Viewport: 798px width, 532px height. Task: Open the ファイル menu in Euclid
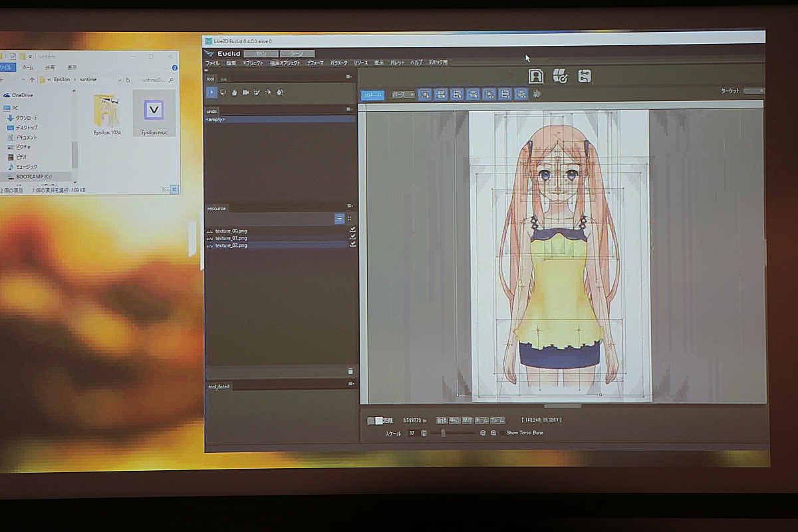[x=212, y=63]
